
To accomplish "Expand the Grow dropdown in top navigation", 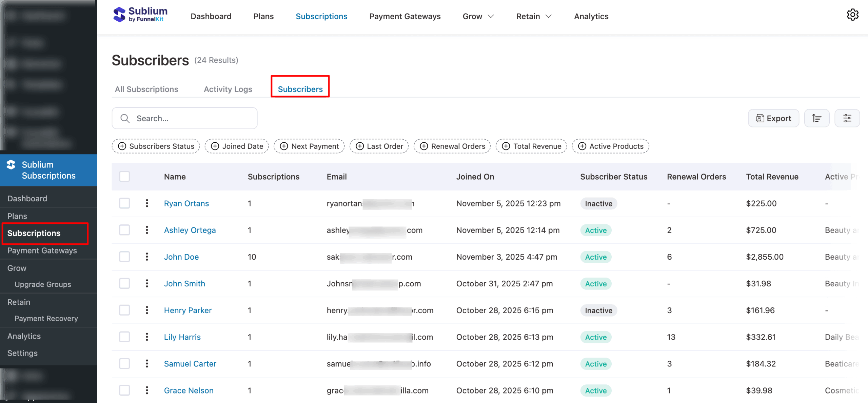I will click(478, 16).
